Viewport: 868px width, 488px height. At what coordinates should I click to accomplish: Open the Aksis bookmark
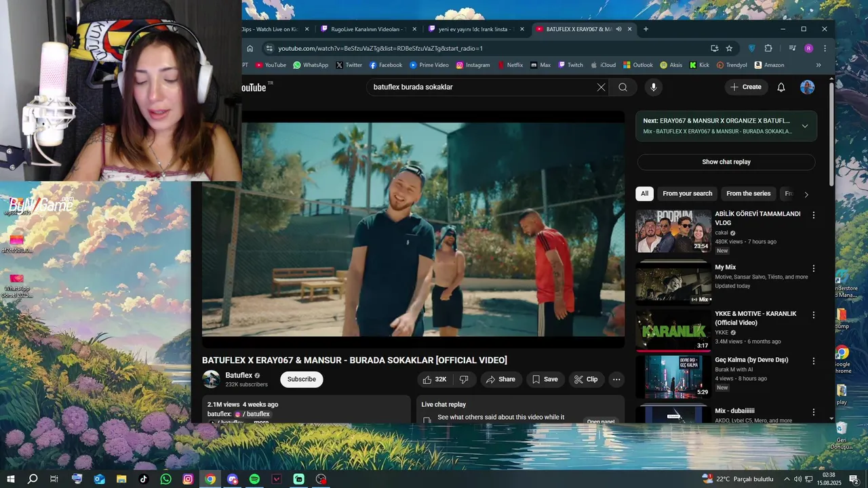[x=671, y=65]
